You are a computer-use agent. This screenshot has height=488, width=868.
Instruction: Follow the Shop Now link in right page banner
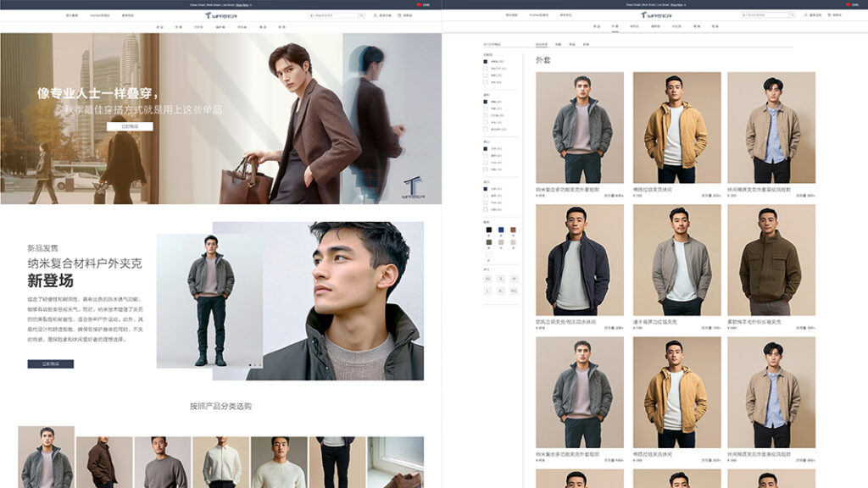pos(677,5)
